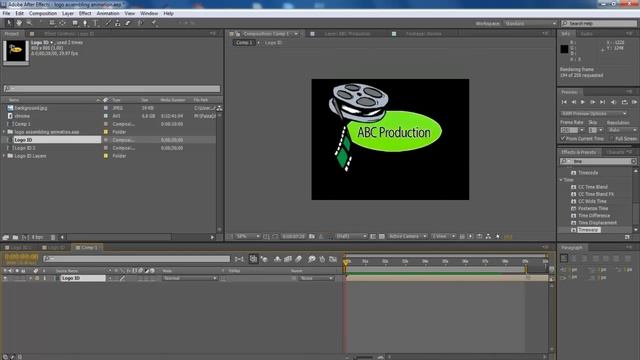The height and width of the screenshot is (360, 640).
Task: Select the Selection arrow tool
Action: [9, 23]
